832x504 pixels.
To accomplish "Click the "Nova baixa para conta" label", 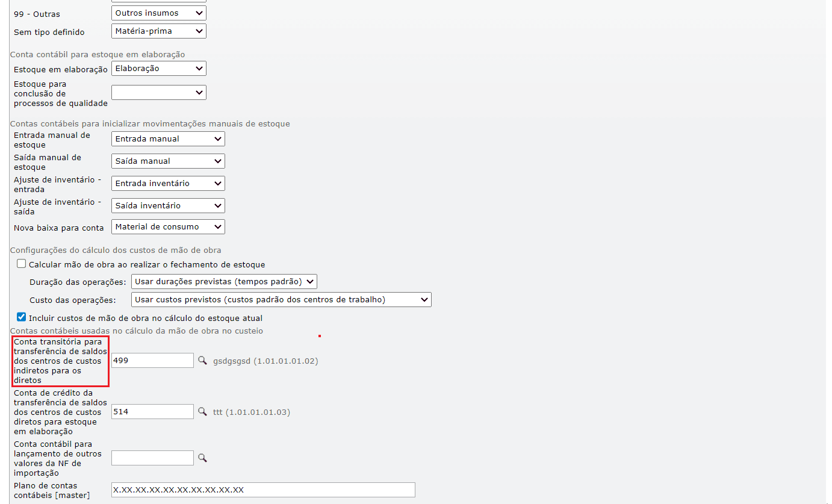I will click(x=59, y=228).
